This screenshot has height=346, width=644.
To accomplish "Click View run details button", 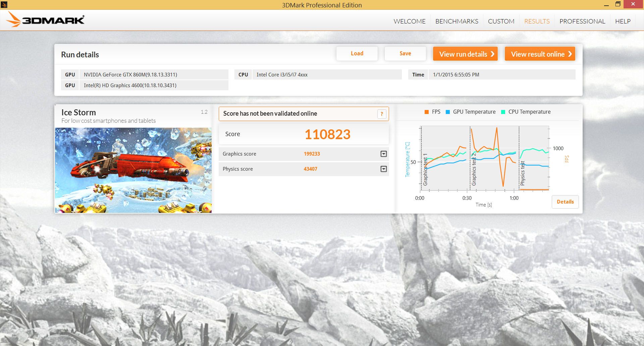I will click(465, 54).
